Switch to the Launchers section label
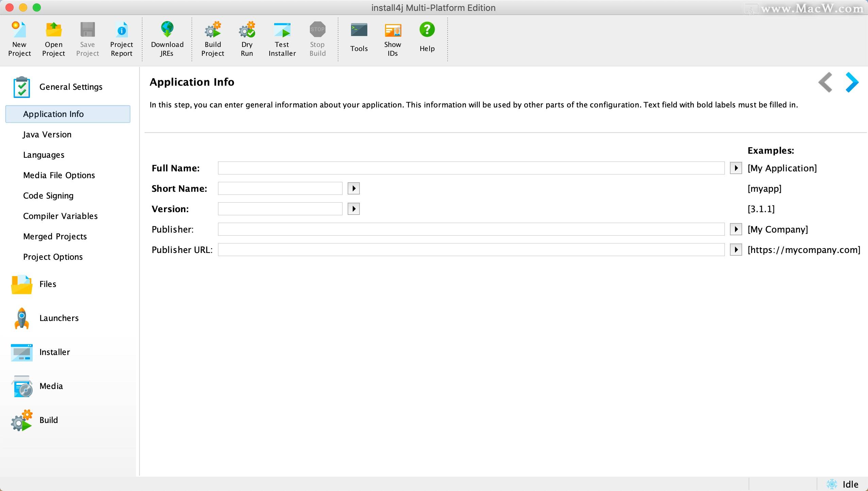Viewport: 868px width, 491px height. (x=59, y=318)
